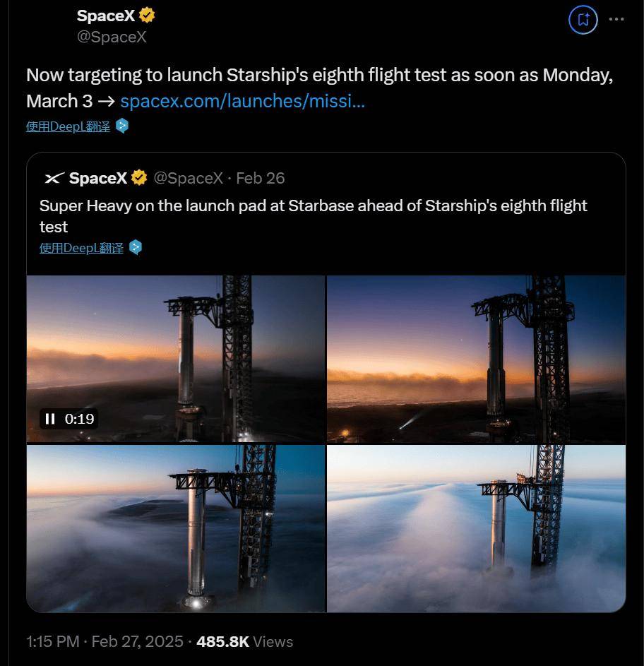Open the three-dots more options menu

[x=616, y=20]
